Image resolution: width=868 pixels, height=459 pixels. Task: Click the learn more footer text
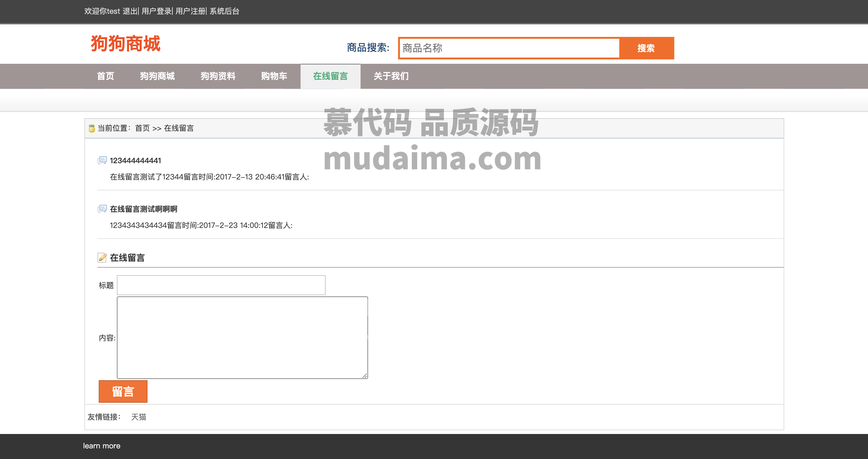102,446
